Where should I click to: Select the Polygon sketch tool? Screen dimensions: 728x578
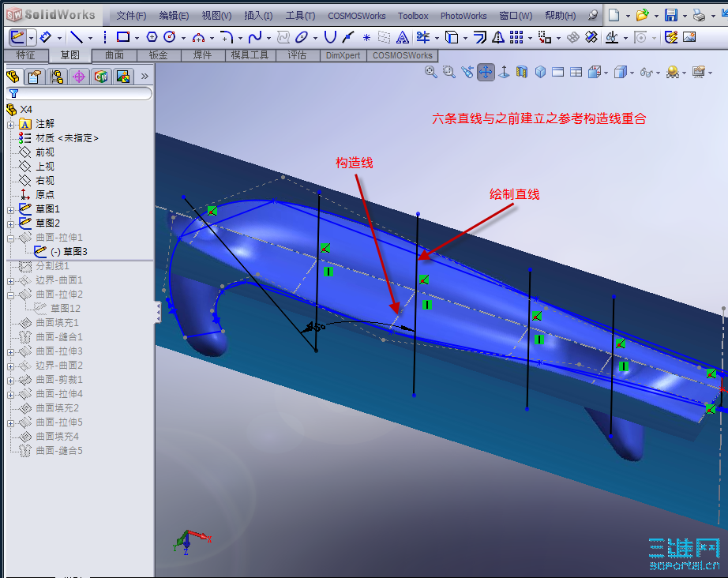point(152,36)
